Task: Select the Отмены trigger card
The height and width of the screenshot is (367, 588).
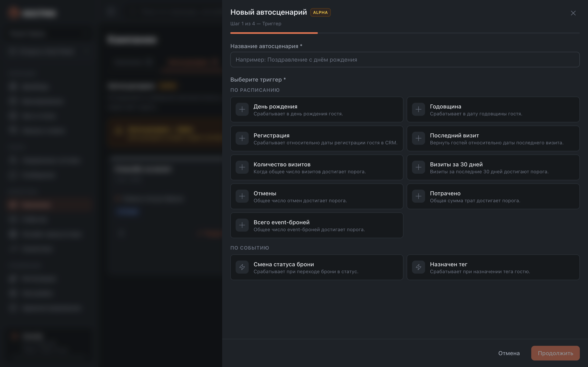Action: point(317,196)
